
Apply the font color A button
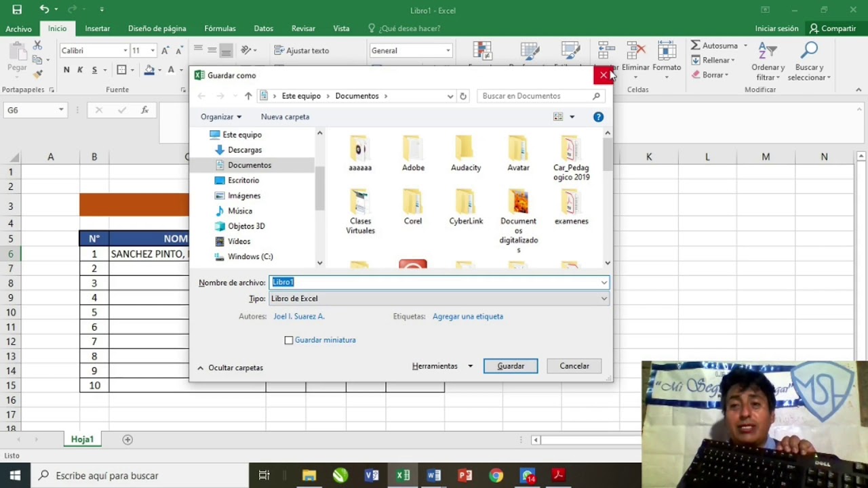tap(171, 70)
